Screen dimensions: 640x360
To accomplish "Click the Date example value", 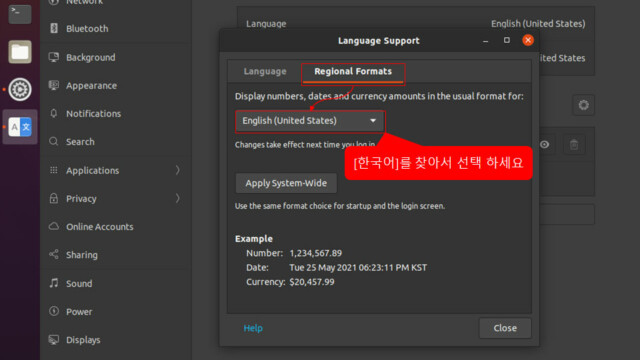I will click(358, 268).
